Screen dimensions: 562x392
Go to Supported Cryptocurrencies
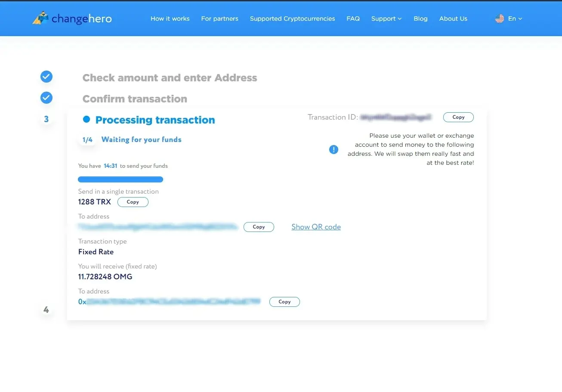click(292, 19)
